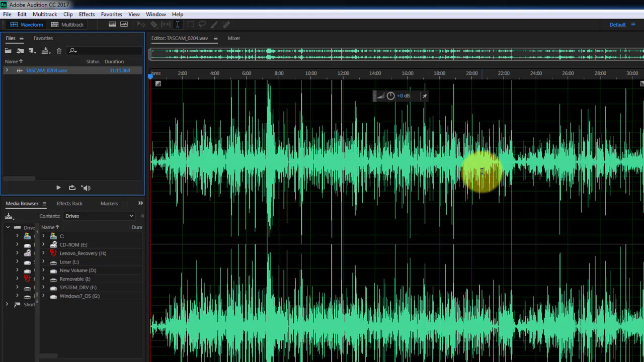This screenshot has height=362, width=644.
Task: Open the Multitrack menu
Action: (x=45, y=15)
